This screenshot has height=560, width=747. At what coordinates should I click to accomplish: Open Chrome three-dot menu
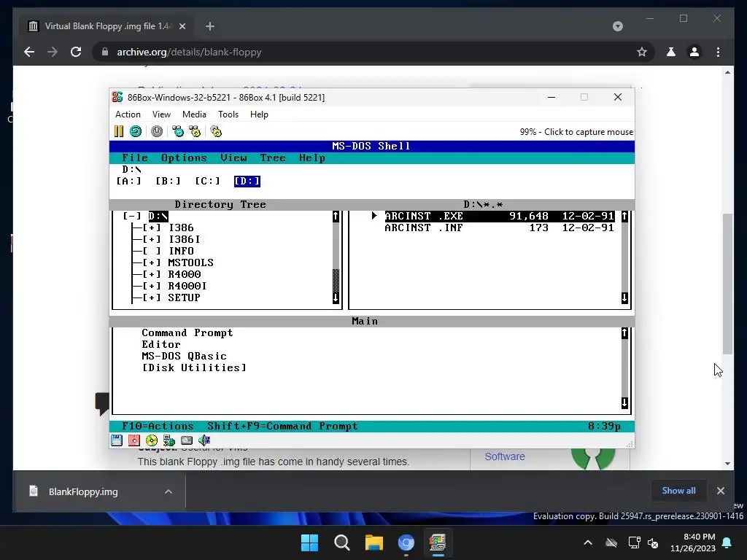click(x=719, y=52)
